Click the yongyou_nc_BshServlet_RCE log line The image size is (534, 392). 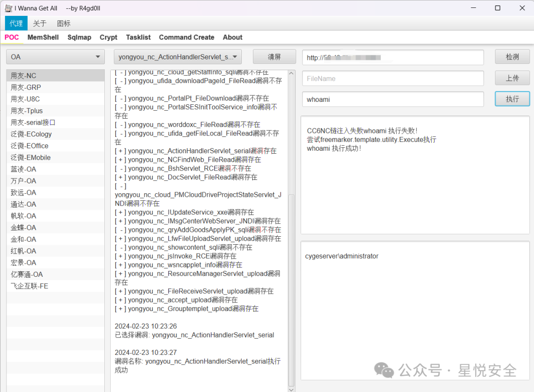tap(183, 169)
